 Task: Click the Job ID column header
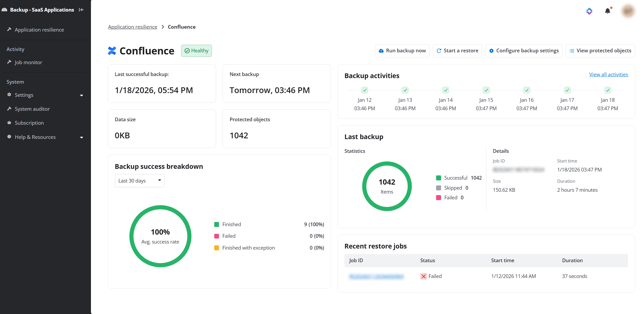click(x=356, y=260)
